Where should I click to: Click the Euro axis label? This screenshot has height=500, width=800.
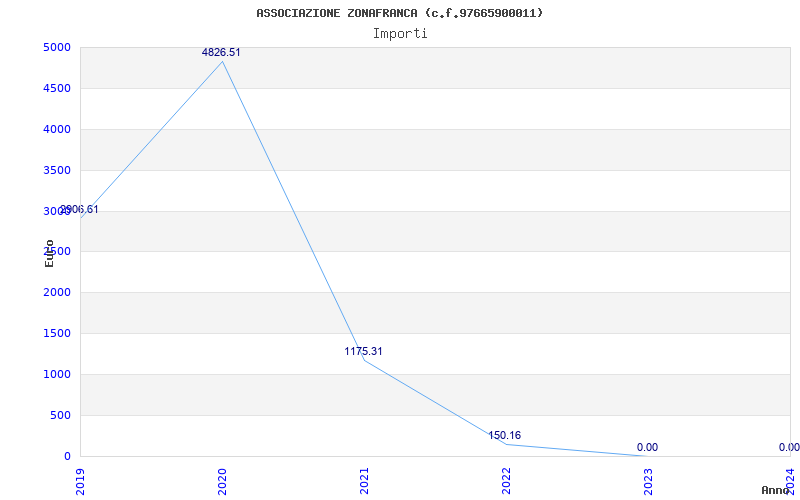point(49,254)
